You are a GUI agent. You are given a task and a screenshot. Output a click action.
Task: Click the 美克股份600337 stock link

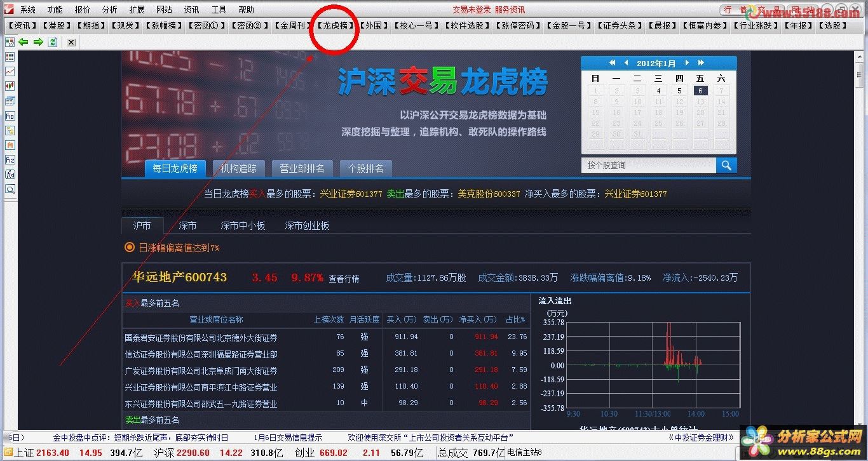[489, 194]
